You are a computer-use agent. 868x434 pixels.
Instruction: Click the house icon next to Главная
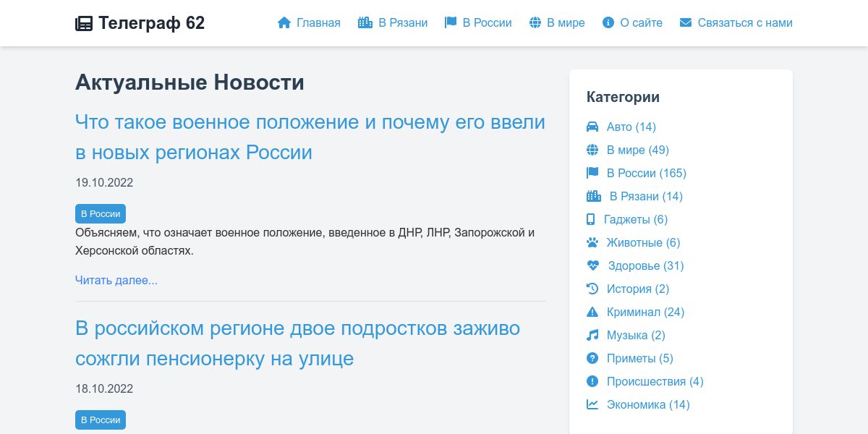coord(284,22)
